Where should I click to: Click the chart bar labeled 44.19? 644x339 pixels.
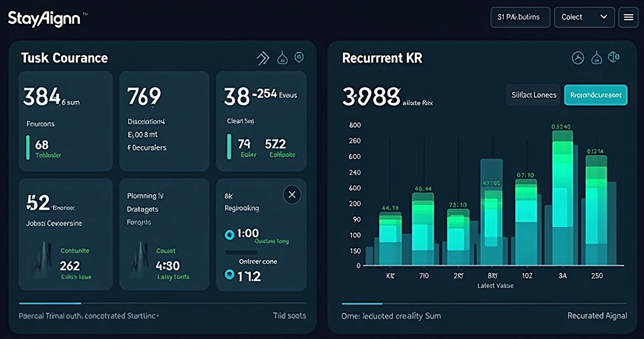[391, 238]
